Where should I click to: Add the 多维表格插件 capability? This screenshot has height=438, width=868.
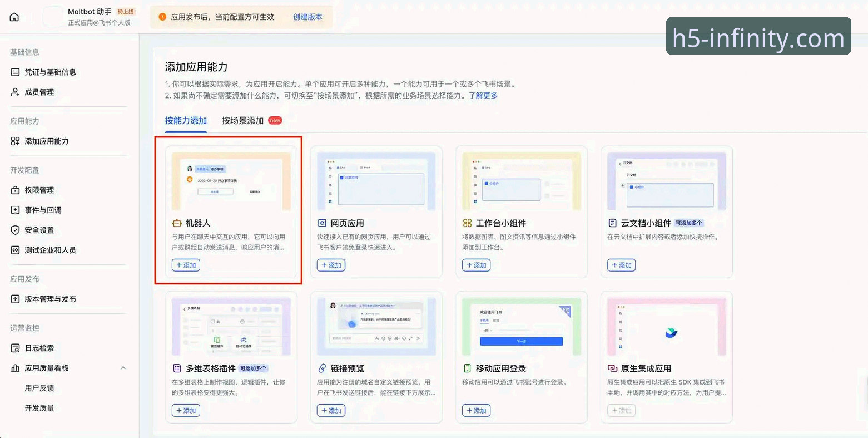(186, 411)
